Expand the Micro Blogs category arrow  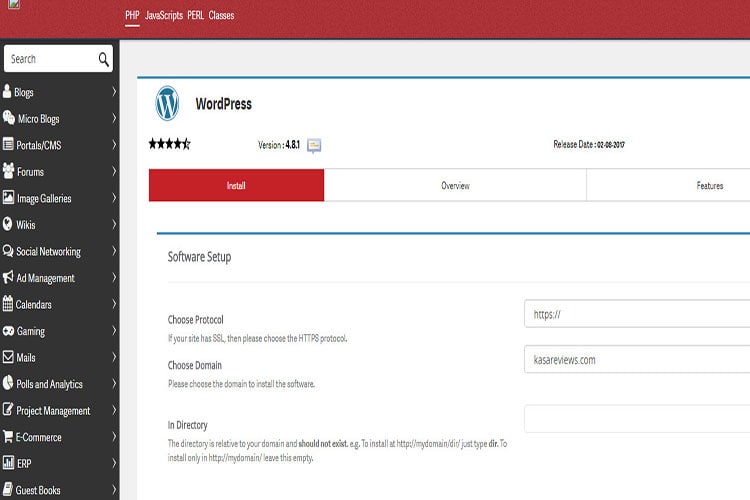click(114, 118)
